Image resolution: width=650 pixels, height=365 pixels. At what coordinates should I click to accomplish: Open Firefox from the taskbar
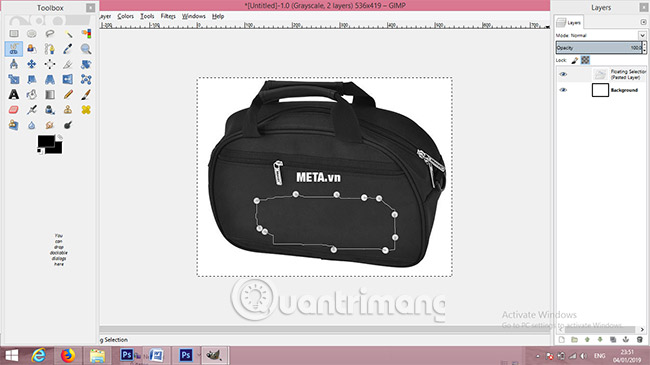pyautogui.click(x=68, y=355)
